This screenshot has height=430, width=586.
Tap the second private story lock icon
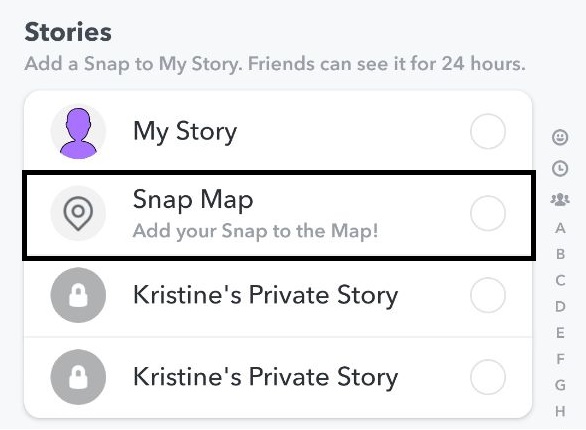(x=78, y=377)
